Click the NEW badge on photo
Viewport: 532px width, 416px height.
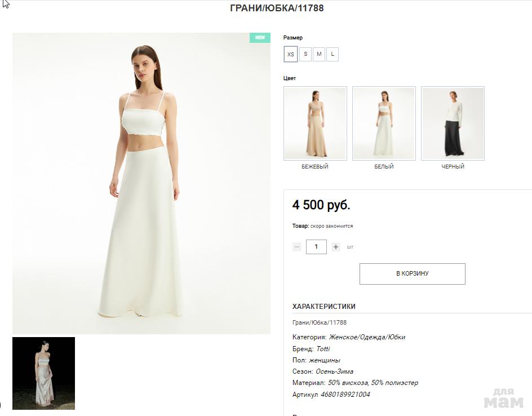click(260, 38)
